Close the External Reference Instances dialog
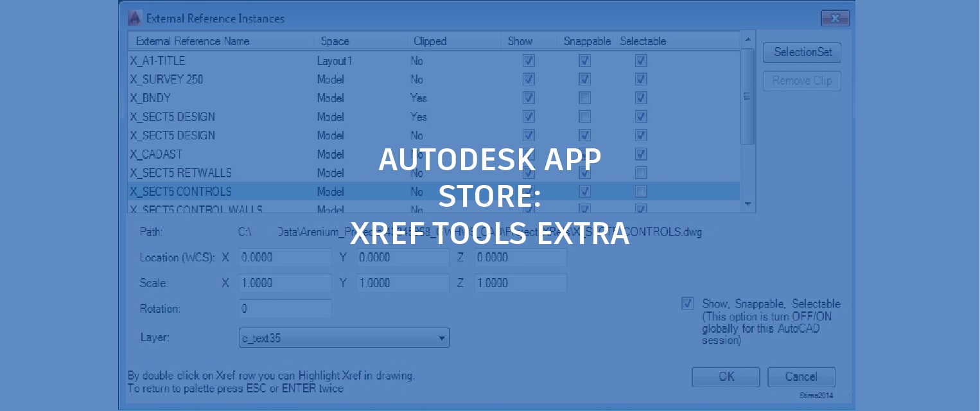 pyautogui.click(x=835, y=18)
